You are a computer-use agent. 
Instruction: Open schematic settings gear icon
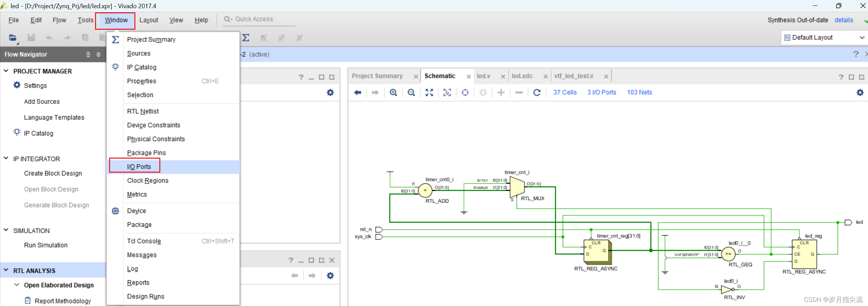click(860, 93)
